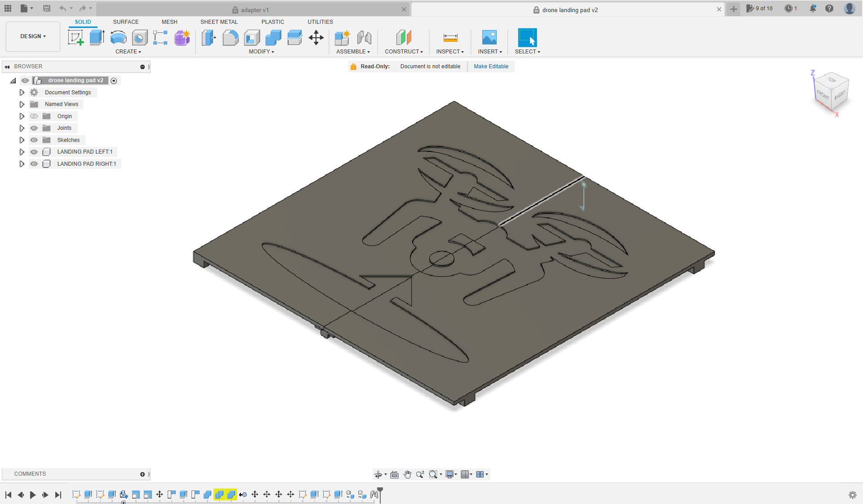Jump to timeline end
863x504 pixels.
point(58,495)
